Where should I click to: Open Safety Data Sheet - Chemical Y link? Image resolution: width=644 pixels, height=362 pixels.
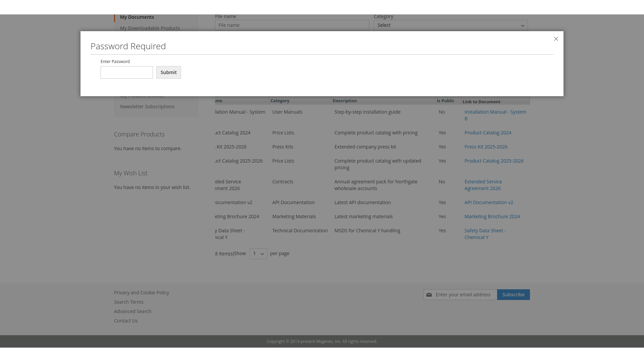(x=485, y=234)
